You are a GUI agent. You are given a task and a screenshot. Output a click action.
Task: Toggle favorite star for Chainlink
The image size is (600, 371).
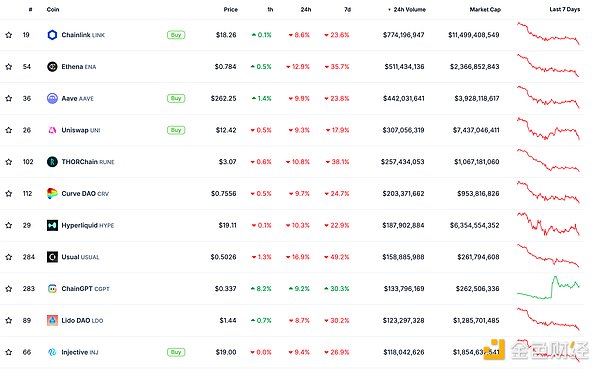pos(8,35)
